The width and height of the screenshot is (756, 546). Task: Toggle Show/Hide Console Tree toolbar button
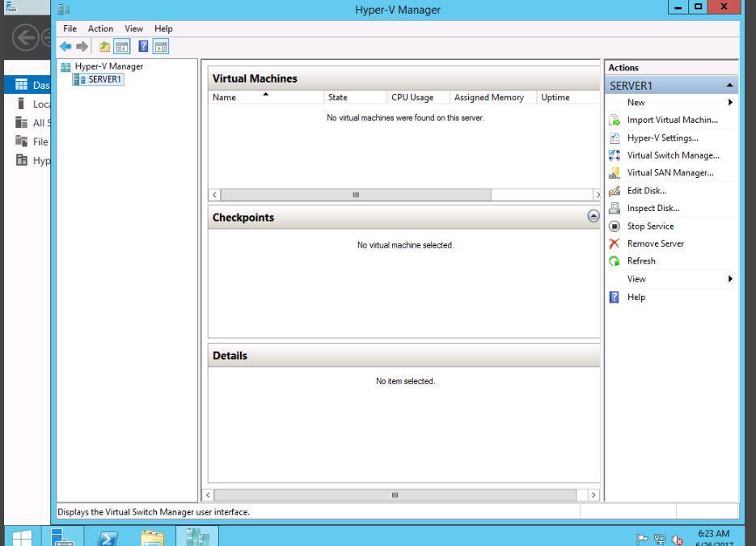click(122, 47)
